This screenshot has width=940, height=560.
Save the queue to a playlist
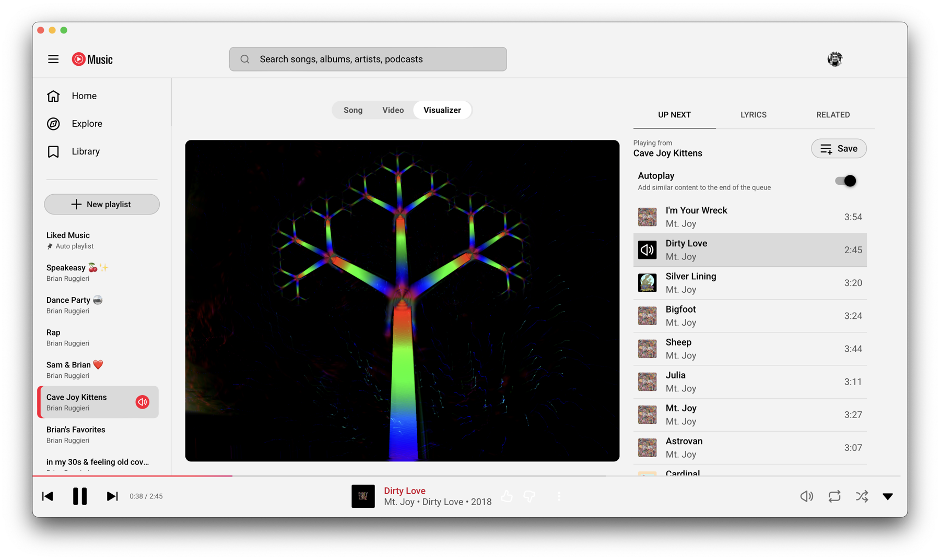click(839, 149)
